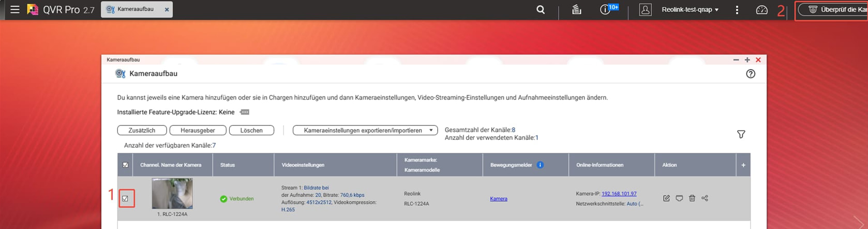Uncheck the RLC-1224A row checkbox
The image size is (868, 229).
[x=125, y=198]
